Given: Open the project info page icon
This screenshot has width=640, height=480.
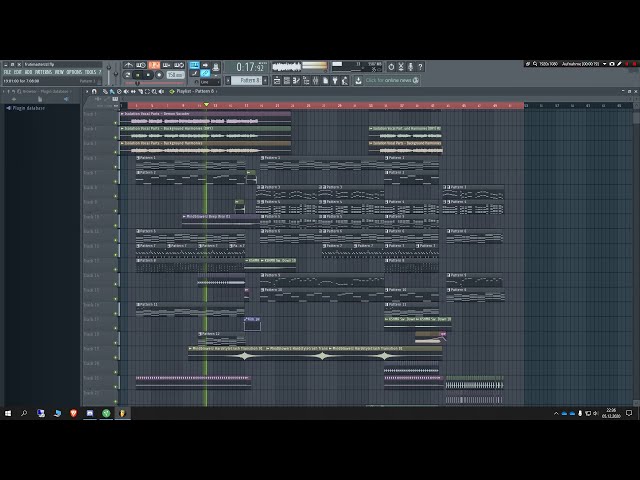Looking at the screenshot, I should pos(325,80).
